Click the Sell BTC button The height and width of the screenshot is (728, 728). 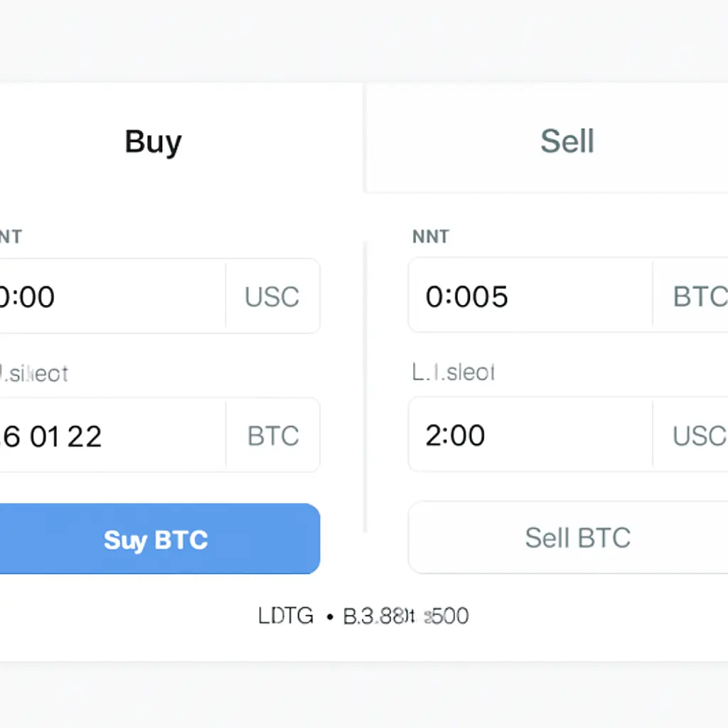[578, 538]
